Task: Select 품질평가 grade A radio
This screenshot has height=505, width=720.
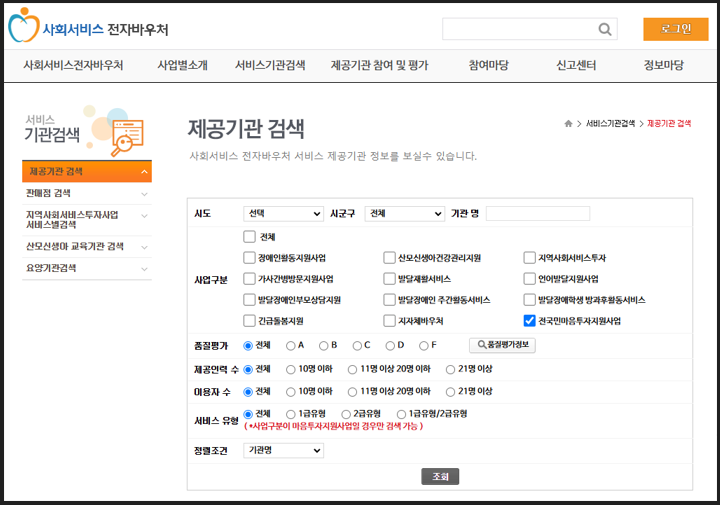Action: pyautogui.click(x=291, y=346)
